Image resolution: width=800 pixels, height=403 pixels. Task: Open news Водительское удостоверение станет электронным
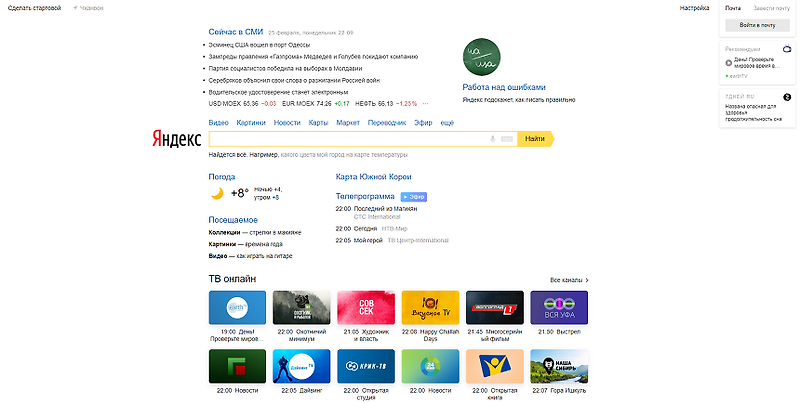pyautogui.click(x=279, y=92)
